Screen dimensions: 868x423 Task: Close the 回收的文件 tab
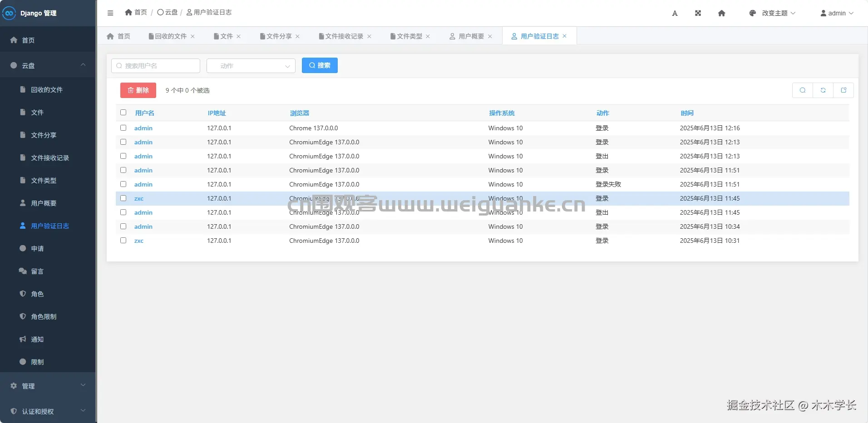pos(192,36)
